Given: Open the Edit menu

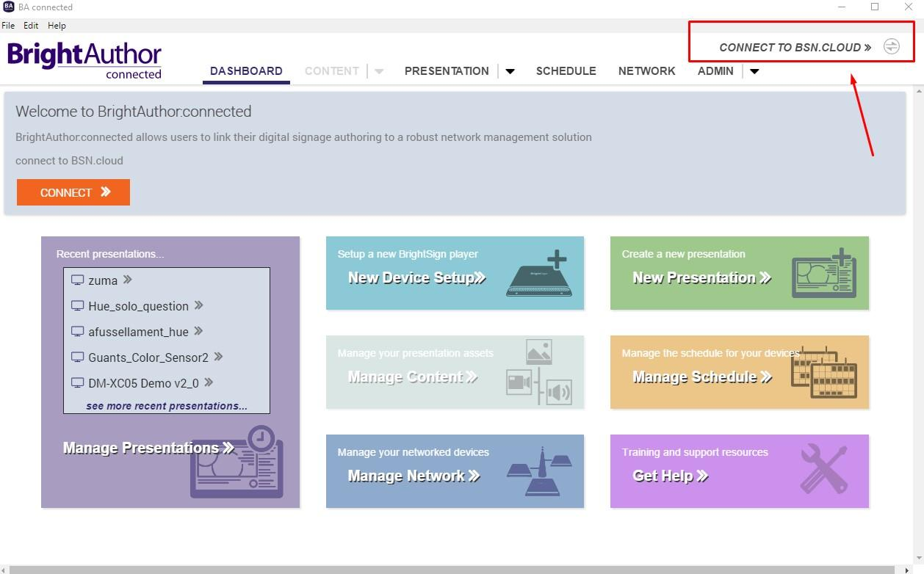Looking at the screenshot, I should [x=31, y=25].
